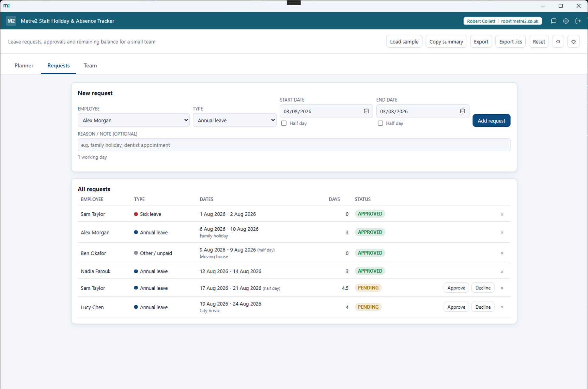The width and height of the screenshot is (588, 389).
Task: Click Nadia Farouk's APPROVED status badge
Action: click(x=370, y=271)
